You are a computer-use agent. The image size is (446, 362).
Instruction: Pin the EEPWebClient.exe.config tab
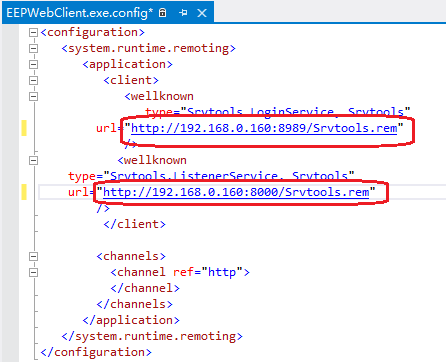click(x=183, y=13)
